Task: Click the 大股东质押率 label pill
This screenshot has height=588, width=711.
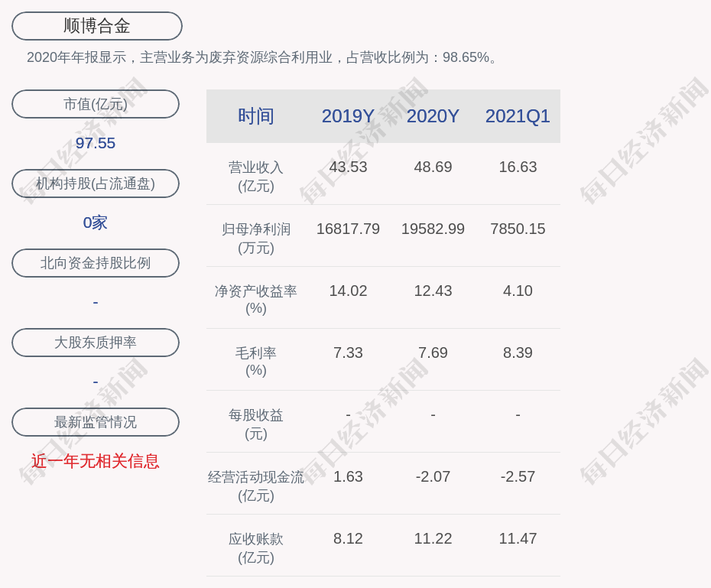Action: (96, 343)
